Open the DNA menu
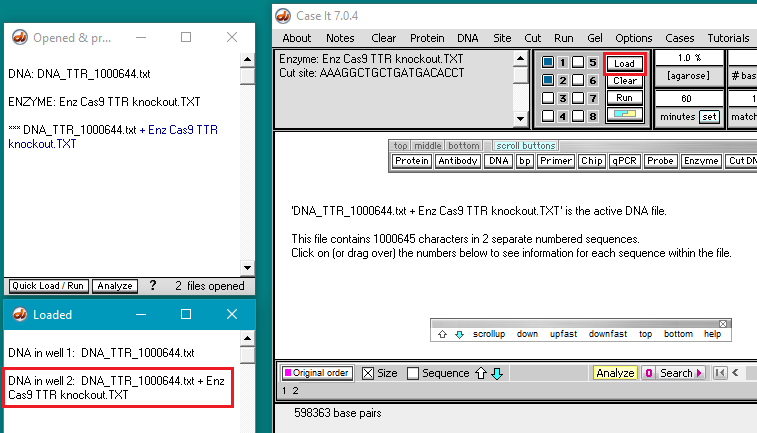 click(467, 38)
